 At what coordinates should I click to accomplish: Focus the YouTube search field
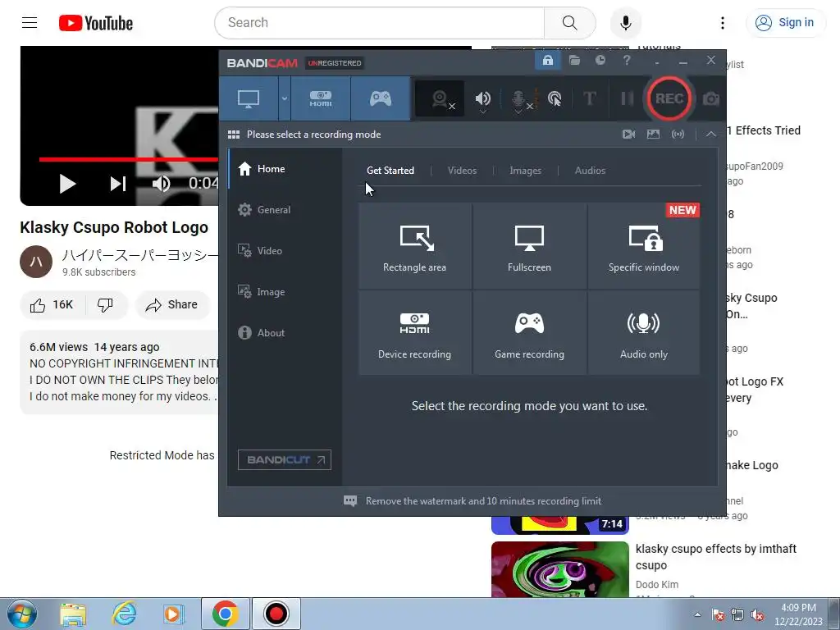[x=380, y=22]
